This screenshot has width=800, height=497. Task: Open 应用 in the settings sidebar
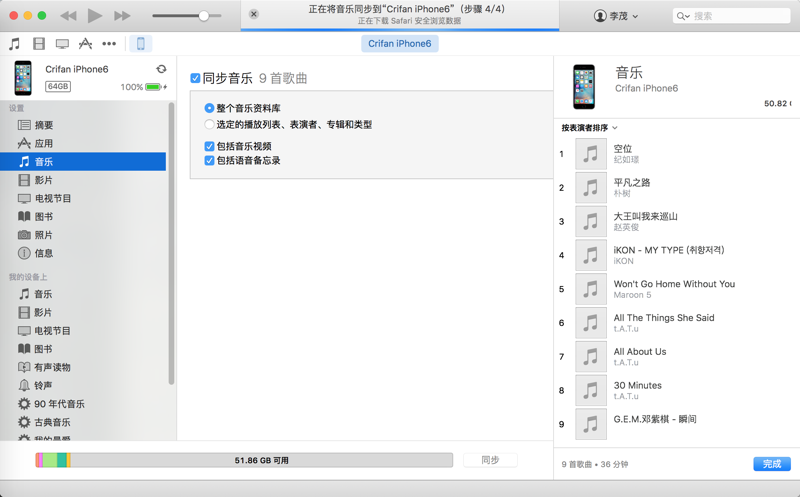(x=84, y=143)
